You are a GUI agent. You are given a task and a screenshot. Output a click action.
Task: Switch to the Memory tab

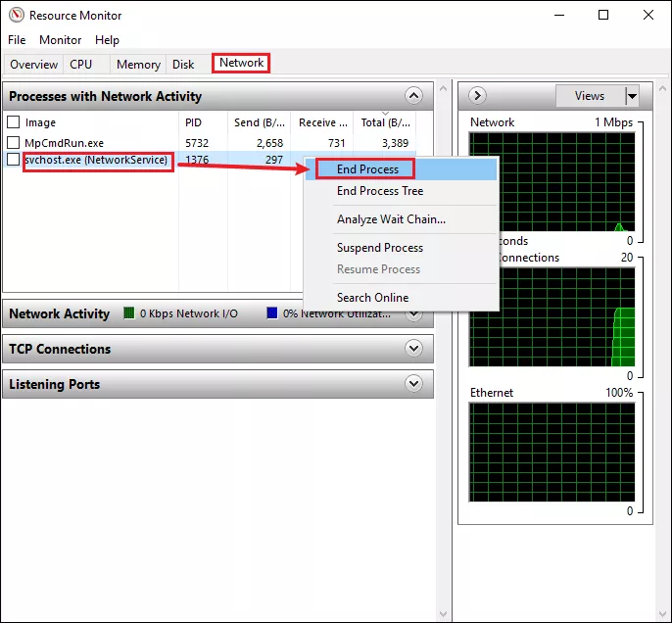pyautogui.click(x=138, y=65)
